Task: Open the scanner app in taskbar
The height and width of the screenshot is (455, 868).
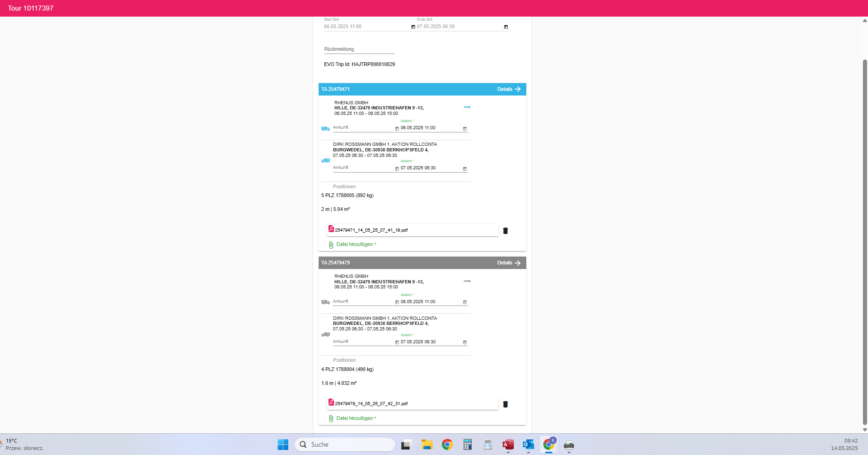Action: [x=488, y=445]
